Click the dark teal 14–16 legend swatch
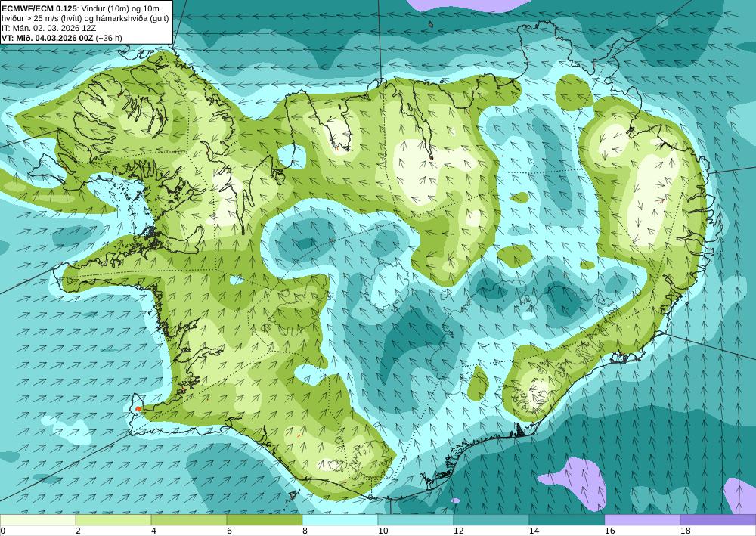The width and height of the screenshot is (756, 536). pos(567,520)
